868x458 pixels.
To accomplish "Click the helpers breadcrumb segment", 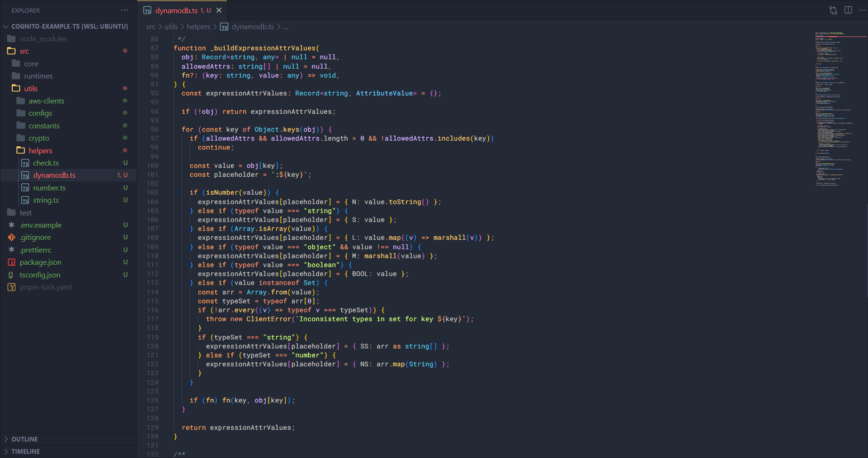I will pyautogui.click(x=198, y=27).
